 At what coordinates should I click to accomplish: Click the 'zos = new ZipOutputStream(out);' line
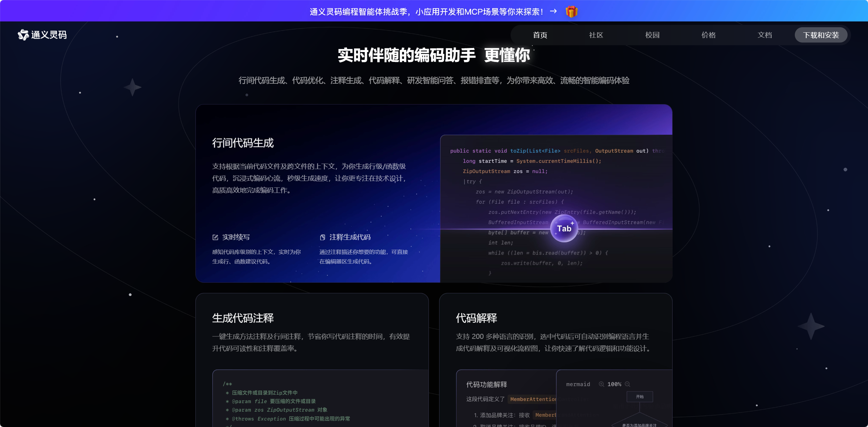tap(524, 192)
